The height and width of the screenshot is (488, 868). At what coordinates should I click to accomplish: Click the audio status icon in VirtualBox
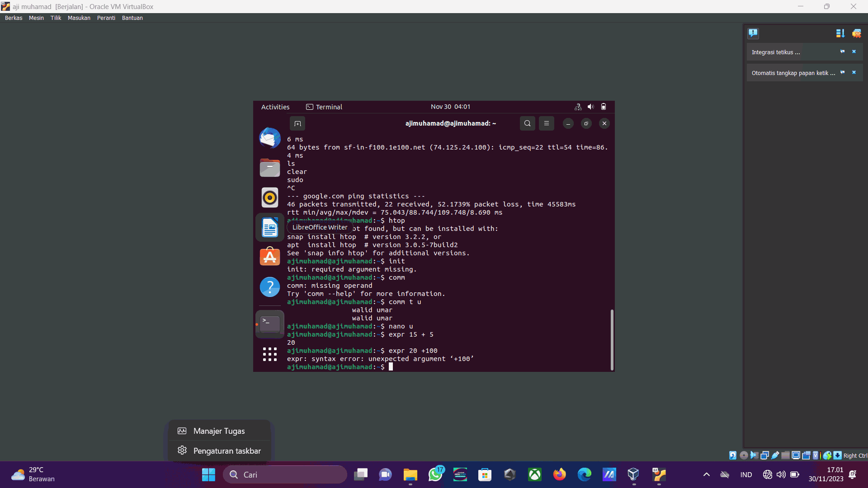coord(754,455)
